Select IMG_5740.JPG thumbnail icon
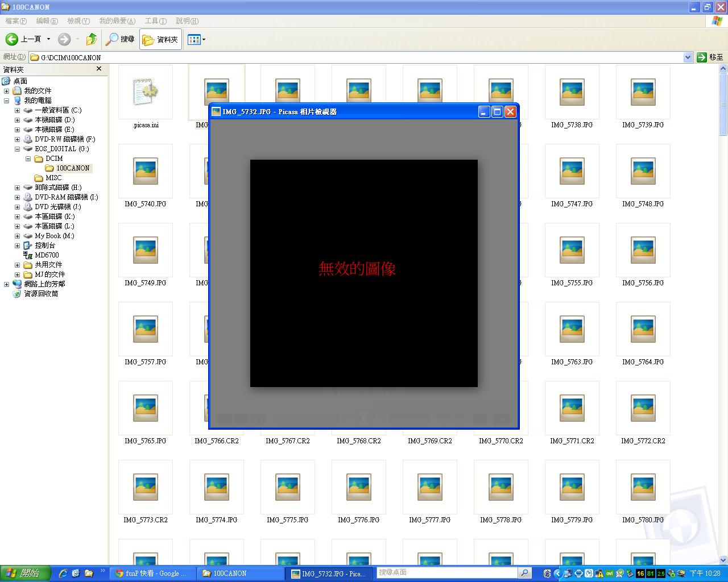This screenshot has height=582, width=728. (146, 171)
